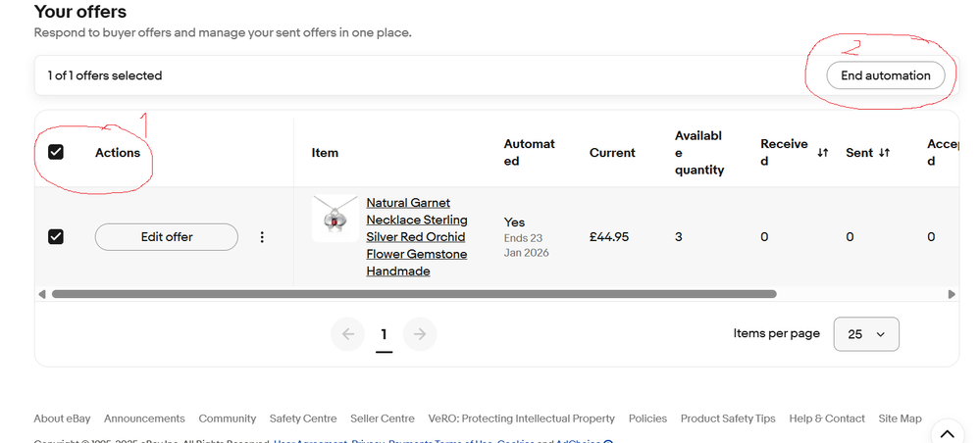The image size is (980, 443).
Task: Sort by Sent column arrows
Action: click(x=884, y=153)
